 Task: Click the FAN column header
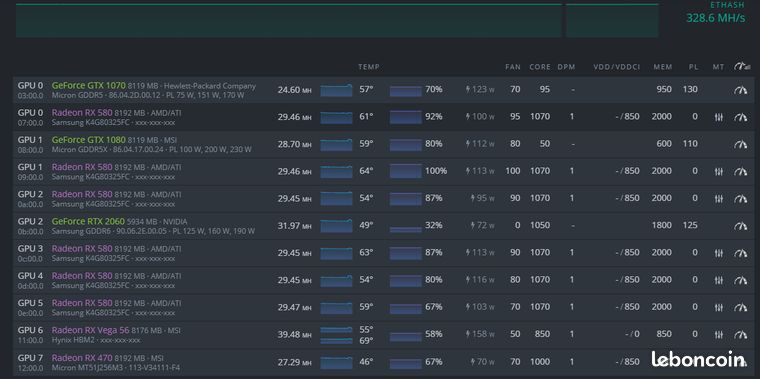point(513,67)
